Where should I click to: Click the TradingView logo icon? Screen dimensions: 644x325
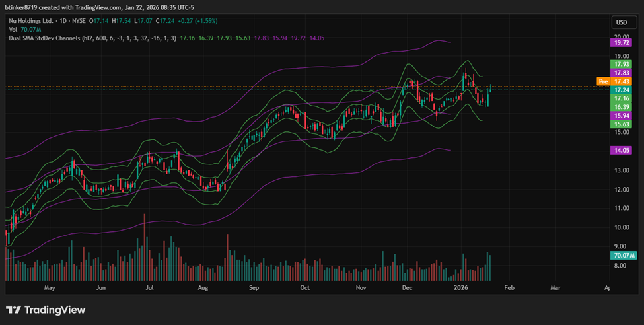coord(14,310)
